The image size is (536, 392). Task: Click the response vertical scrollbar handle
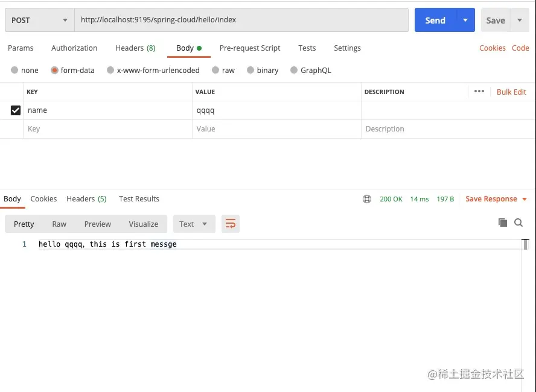[525, 244]
